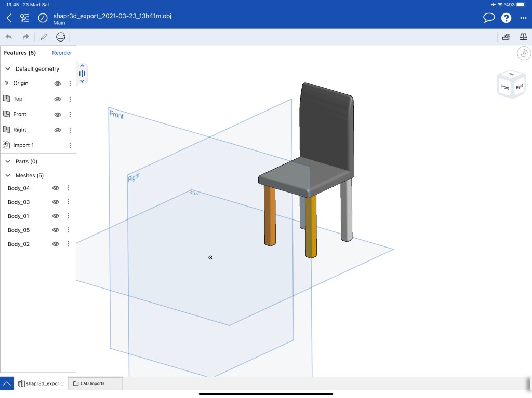Viewport: 532px width, 398px height.
Task: Open the help question mark icon
Action: coord(506,18)
